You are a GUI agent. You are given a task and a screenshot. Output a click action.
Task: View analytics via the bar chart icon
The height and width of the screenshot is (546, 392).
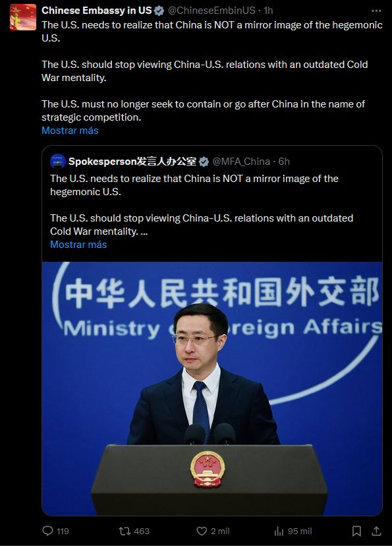coord(279,531)
